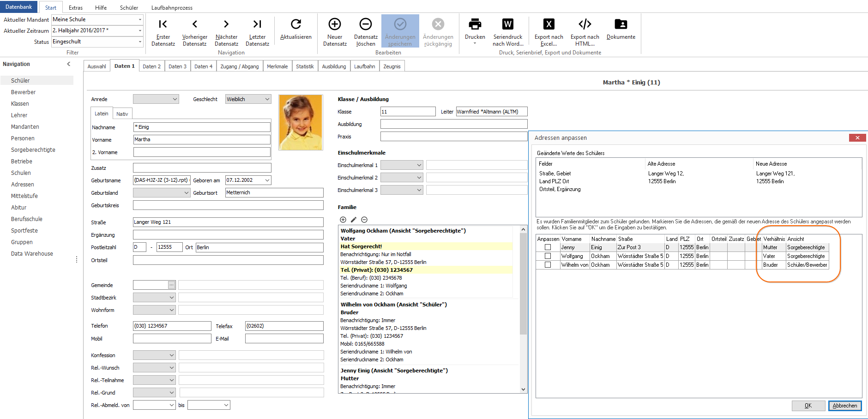Go to first record with Erster Datensatz icon
The image size is (868, 419).
(163, 24)
